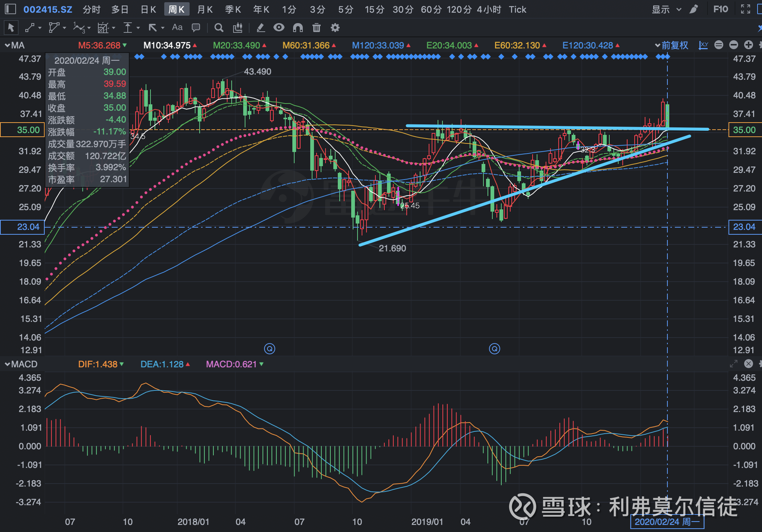Viewport: 762px width, 532px height.
Task: Select the 周K weekly chart tab
Action: [177, 9]
